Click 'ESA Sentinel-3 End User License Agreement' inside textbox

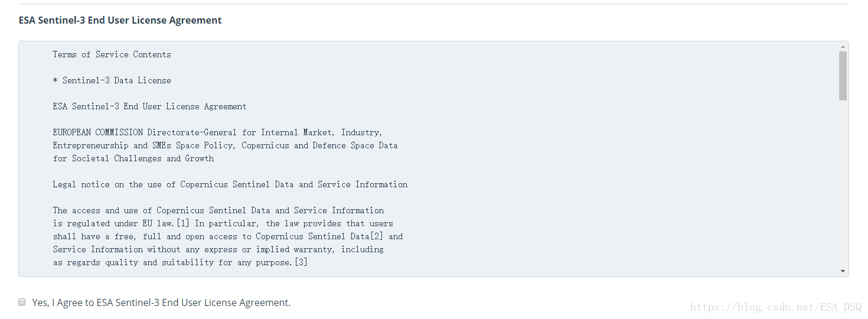point(150,106)
